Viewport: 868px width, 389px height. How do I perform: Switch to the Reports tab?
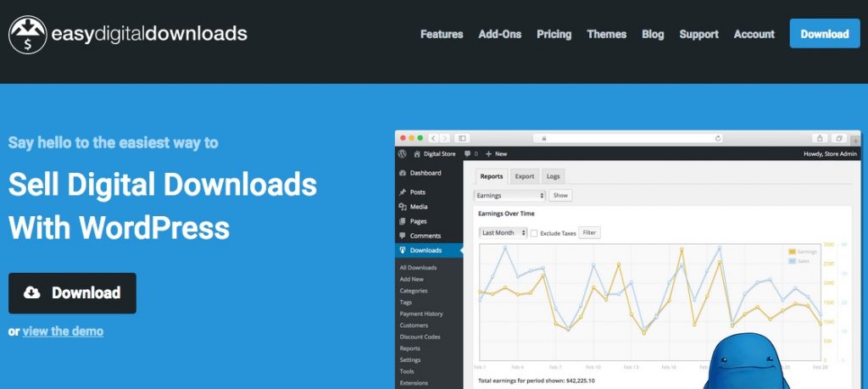tap(492, 176)
